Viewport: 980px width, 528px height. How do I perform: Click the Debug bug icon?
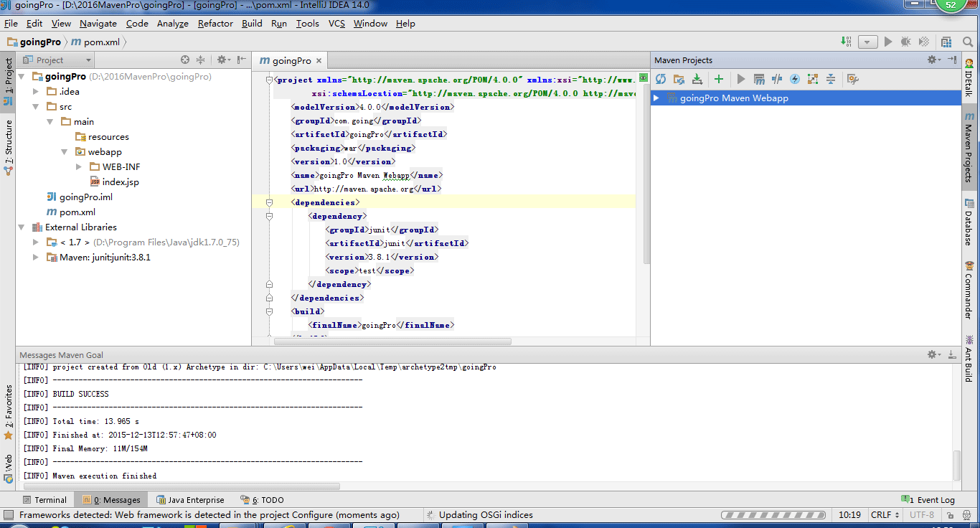coord(906,42)
